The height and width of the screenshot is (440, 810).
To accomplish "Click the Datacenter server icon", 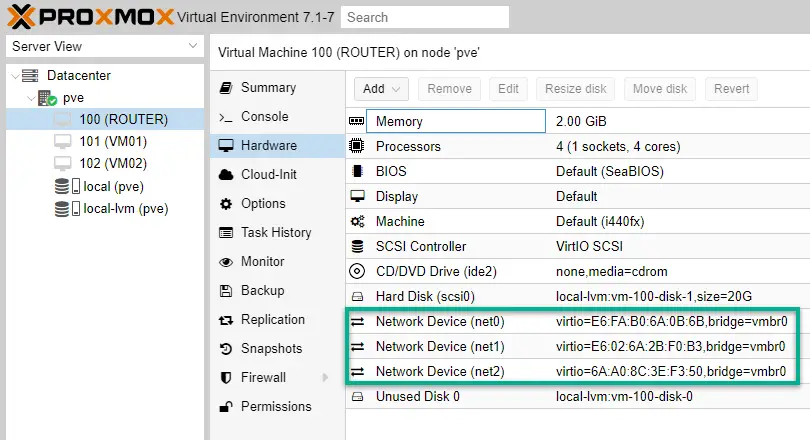I will 30,75.
